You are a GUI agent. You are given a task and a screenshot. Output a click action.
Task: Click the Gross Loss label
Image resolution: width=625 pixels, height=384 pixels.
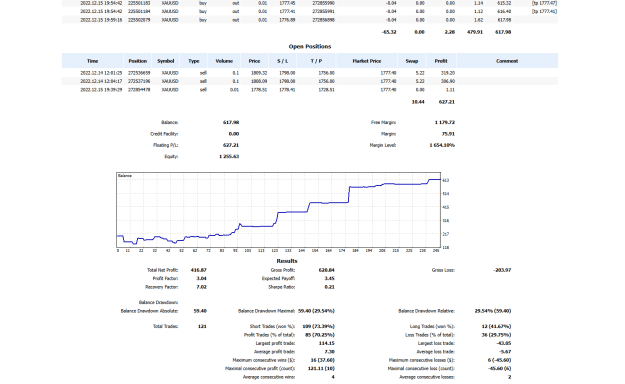(443, 270)
